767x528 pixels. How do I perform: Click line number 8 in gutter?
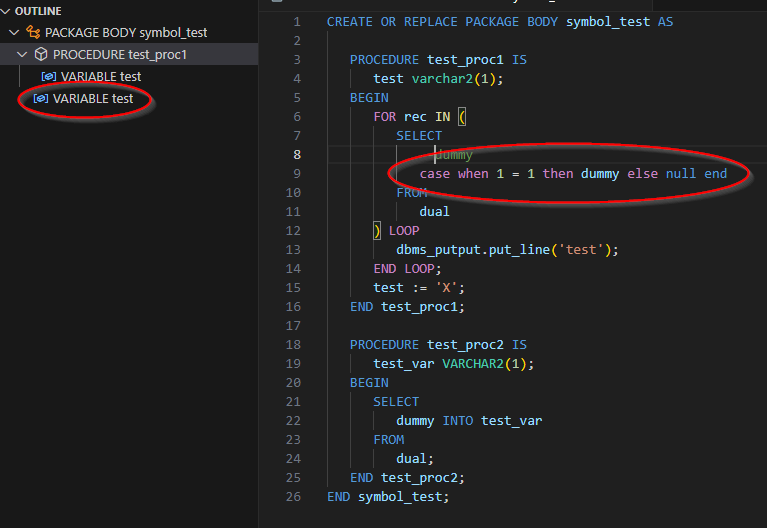click(297, 155)
